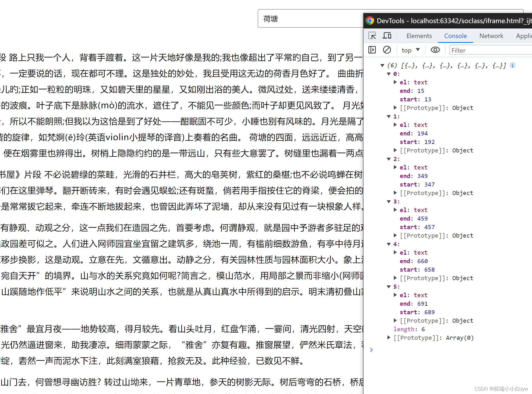Open the Network tab
The width and height of the screenshot is (532, 394).
491,36
